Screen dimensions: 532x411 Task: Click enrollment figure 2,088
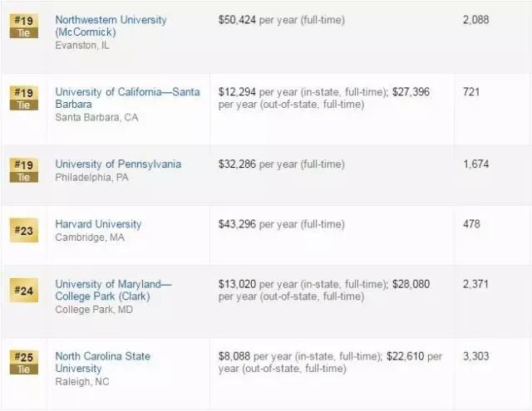click(x=475, y=20)
